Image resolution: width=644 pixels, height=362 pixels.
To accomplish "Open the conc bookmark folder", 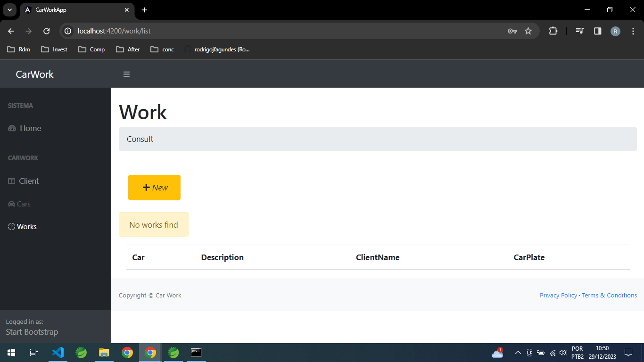I will click(162, 49).
